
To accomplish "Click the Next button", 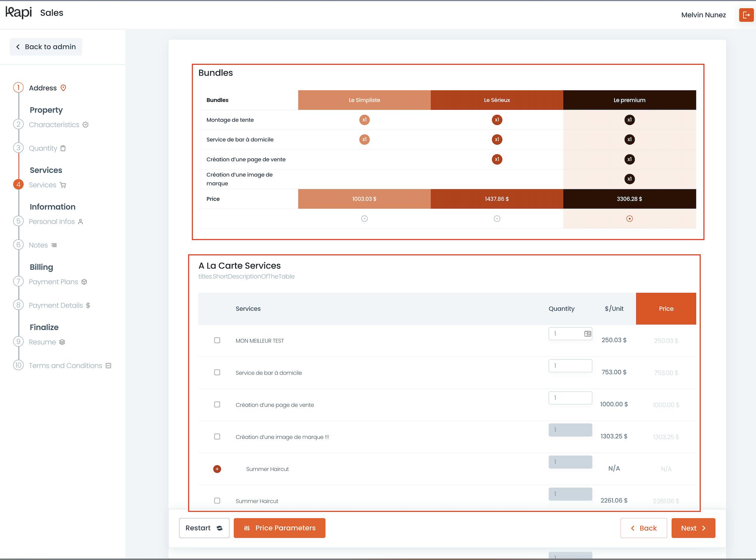I will pyautogui.click(x=693, y=528).
